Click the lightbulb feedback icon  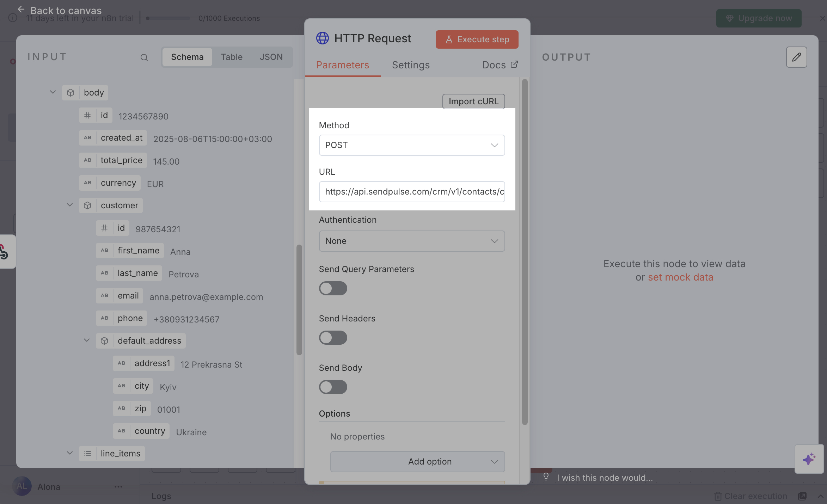click(546, 477)
